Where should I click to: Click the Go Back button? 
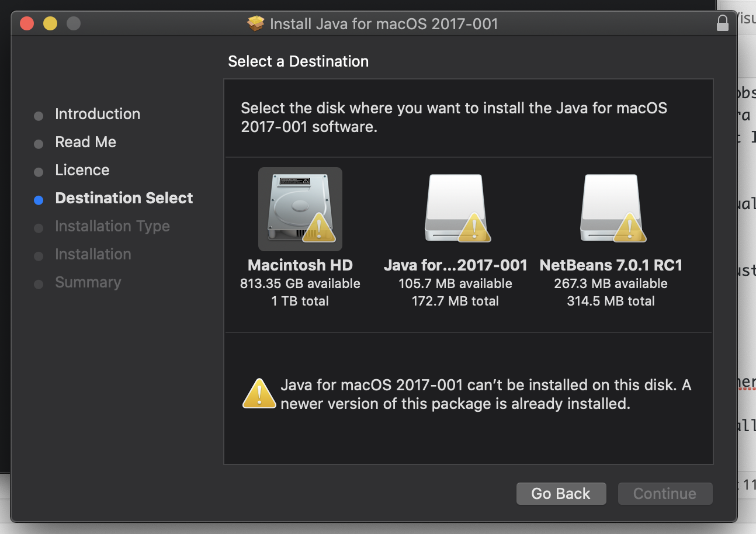[561, 494]
